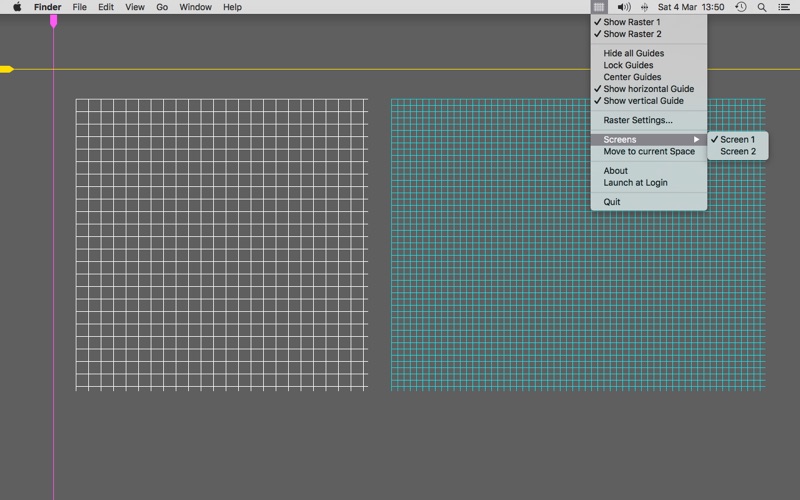800x500 pixels.
Task: Quit the raster app
Action: [649, 202]
